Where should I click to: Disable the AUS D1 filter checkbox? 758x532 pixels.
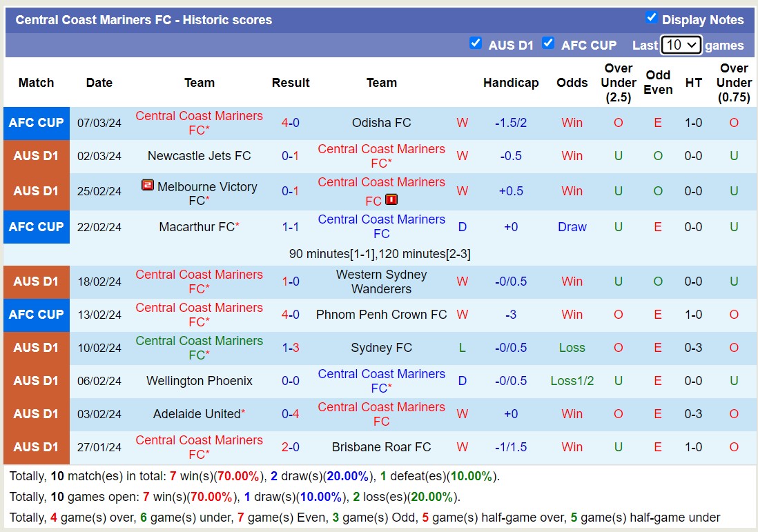coord(476,43)
